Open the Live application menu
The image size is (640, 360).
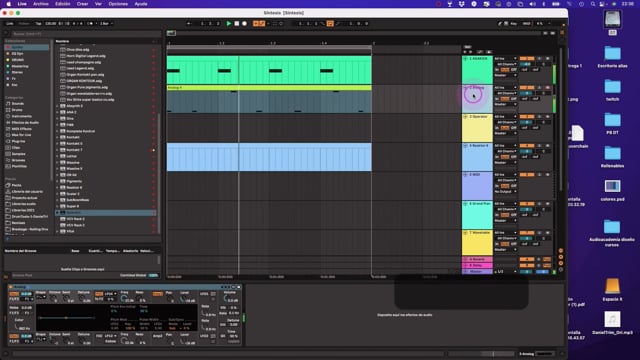22,4
